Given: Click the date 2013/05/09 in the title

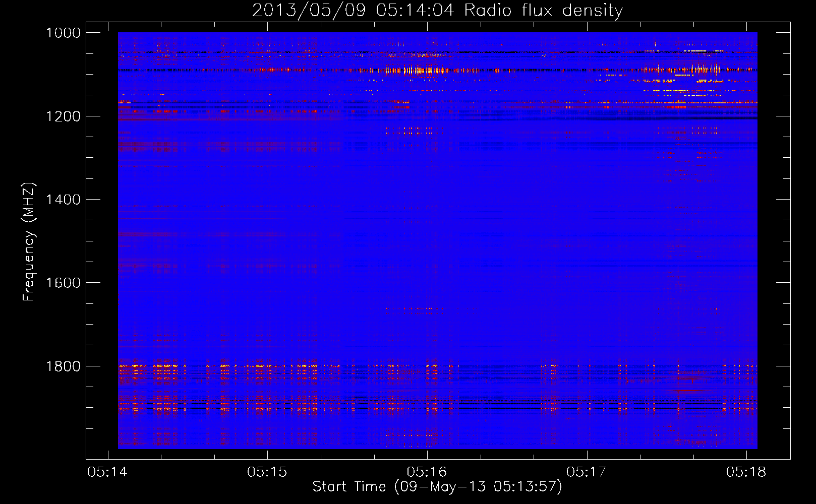Looking at the screenshot, I should point(309,10).
